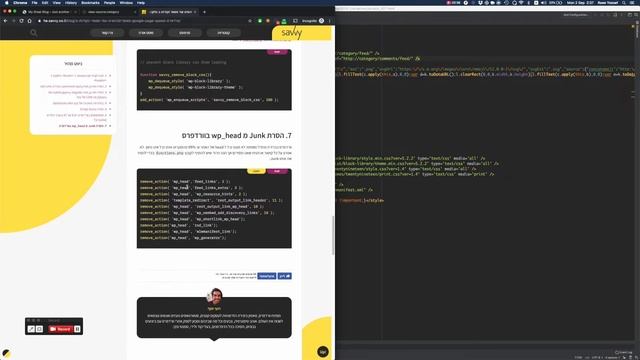The image size is (640, 360).
Task: Open the second dark pill menu item in Savvy header
Action: [x=146, y=33]
